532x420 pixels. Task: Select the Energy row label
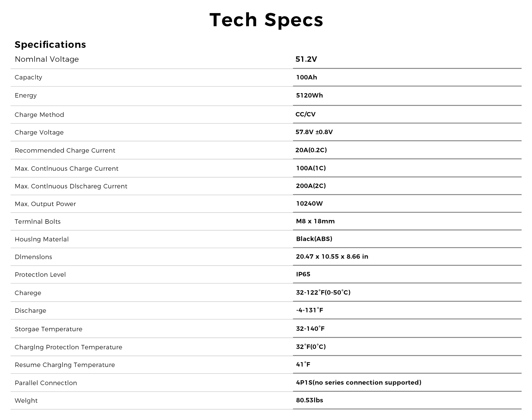tap(26, 95)
